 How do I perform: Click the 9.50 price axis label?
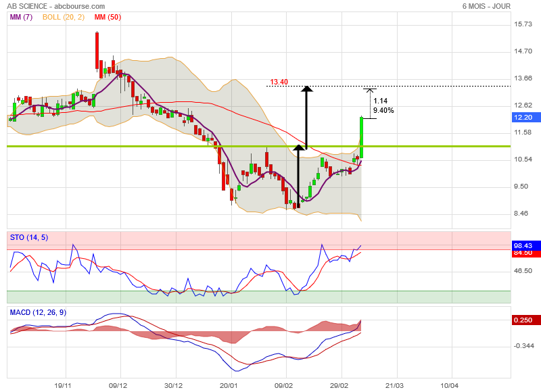521,187
